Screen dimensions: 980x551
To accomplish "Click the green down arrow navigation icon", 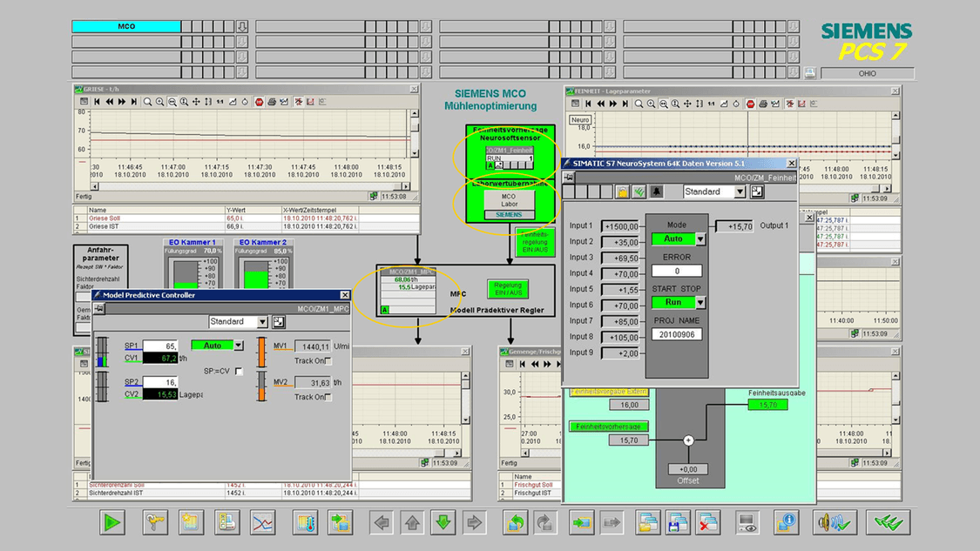I will point(443,522).
